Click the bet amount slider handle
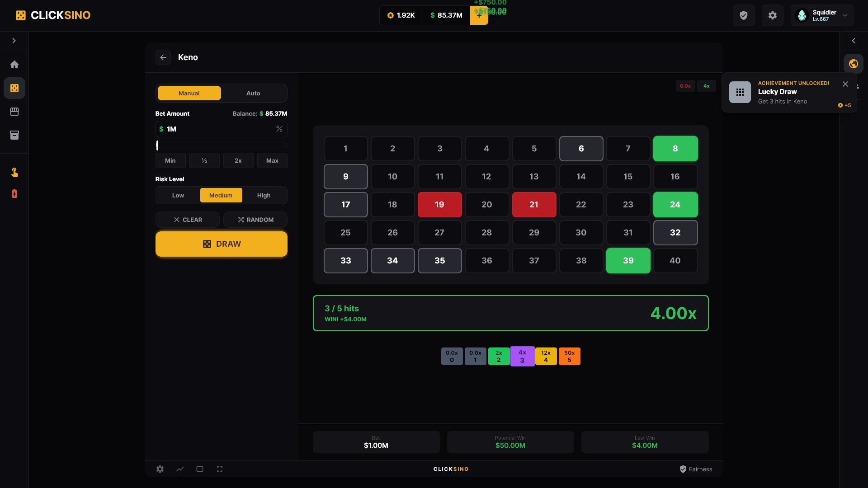The height and width of the screenshot is (488, 868). click(x=157, y=145)
